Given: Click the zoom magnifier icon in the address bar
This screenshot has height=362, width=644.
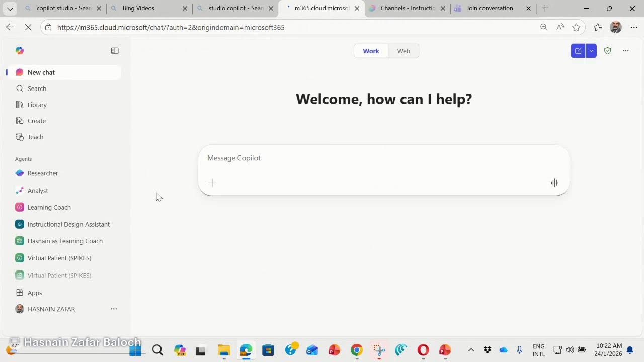Looking at the screenshot, I should tap(544, 27).
